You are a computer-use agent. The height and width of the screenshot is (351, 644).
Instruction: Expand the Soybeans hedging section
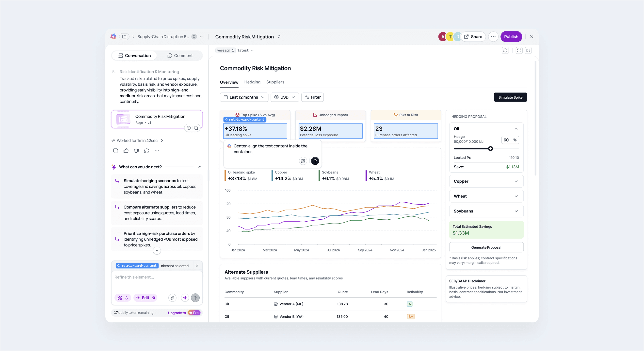pos(486,211)
